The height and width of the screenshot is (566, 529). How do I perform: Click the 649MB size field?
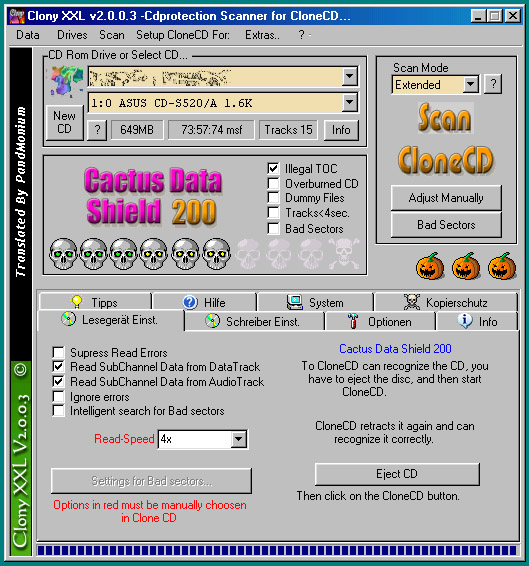[x=137, y=130]
